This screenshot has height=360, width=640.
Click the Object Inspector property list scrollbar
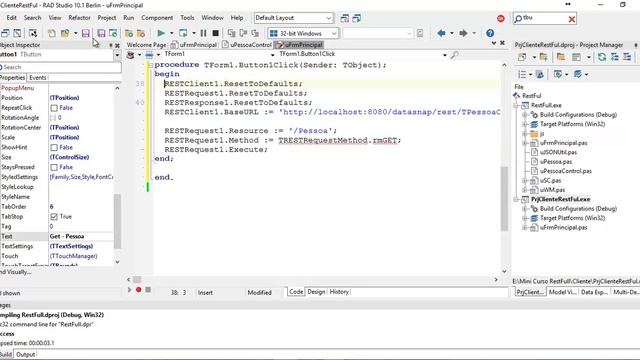click(117, 221)
